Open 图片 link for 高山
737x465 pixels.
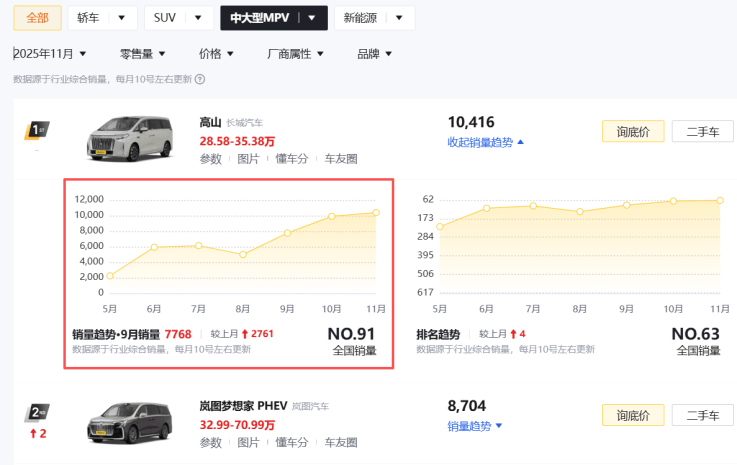pos(248,159)
